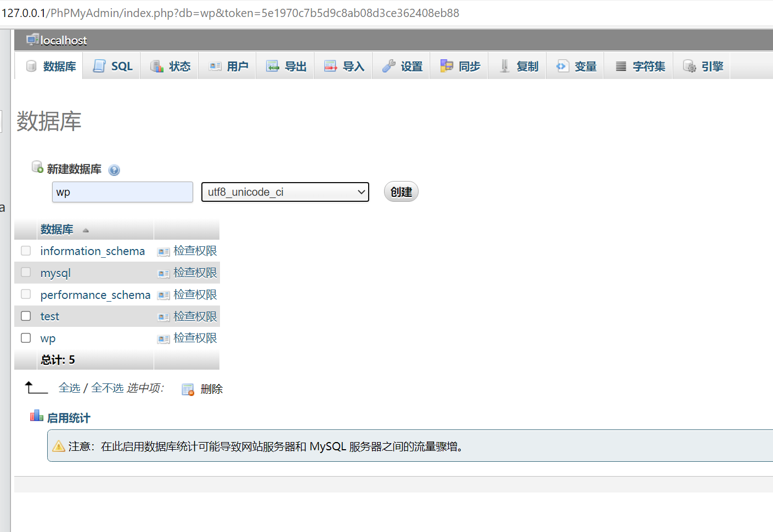Open the utf8_unicode_ci collation dropdown

285,192
